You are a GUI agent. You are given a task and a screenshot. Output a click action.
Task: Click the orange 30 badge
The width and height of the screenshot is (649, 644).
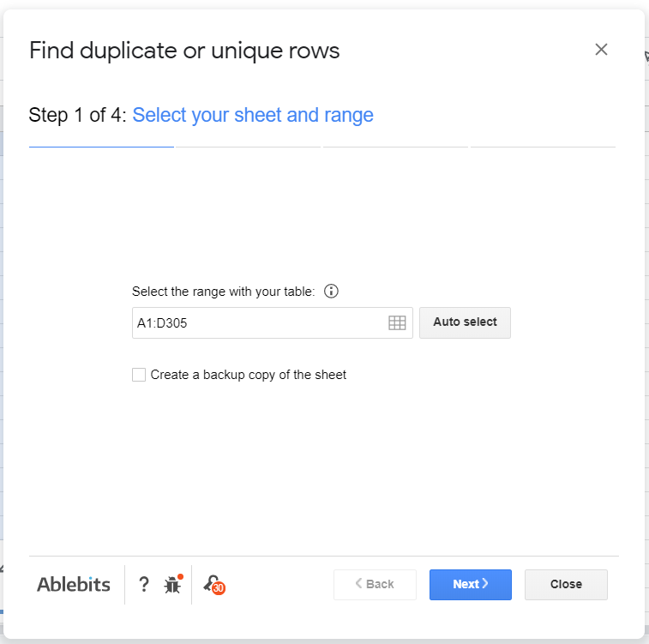[x=219, y=589]
